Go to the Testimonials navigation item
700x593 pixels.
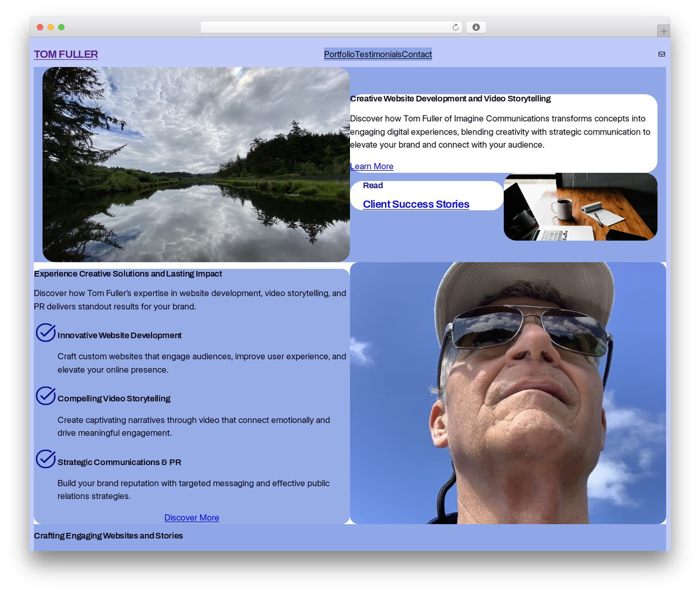[378, 54]
